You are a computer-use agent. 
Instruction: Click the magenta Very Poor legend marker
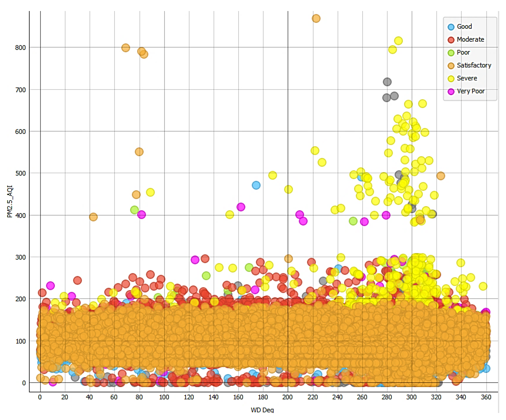[x=451, y=92]
